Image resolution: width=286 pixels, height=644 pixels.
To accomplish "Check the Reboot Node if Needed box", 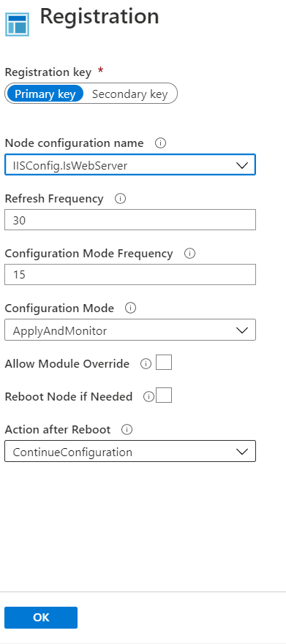I will pyautogui.click(x=164, y=395).
